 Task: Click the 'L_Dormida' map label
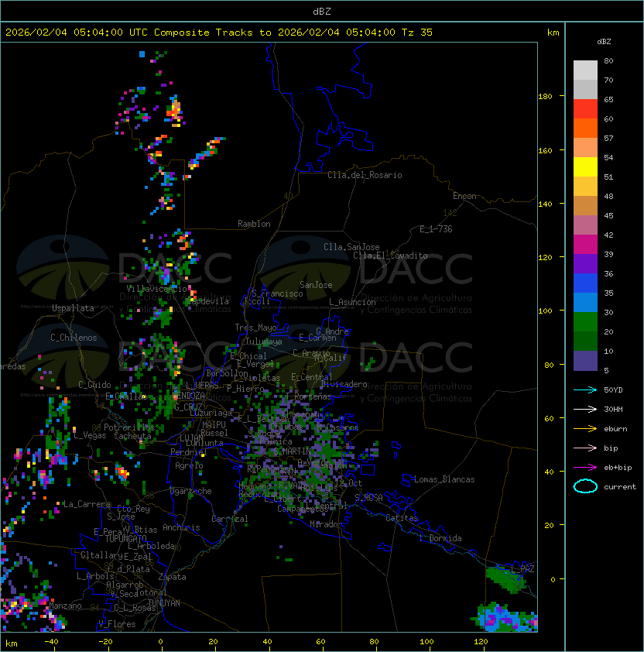click(x=440, y=538)
